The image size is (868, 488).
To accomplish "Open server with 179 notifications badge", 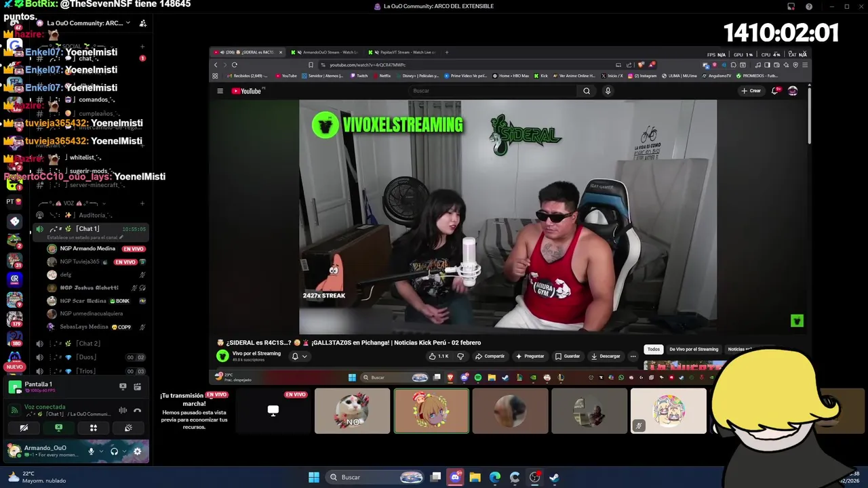I will [x=14, y=318].
